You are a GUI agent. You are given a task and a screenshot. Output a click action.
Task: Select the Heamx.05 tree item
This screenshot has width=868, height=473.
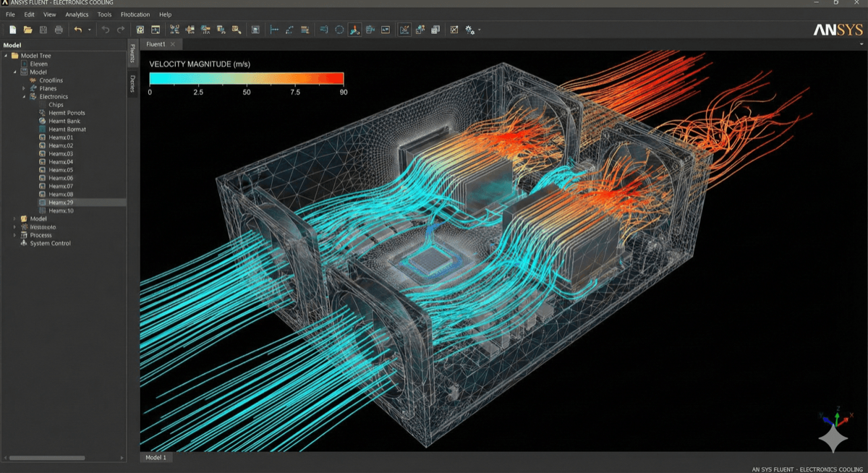tap(61, 170)
